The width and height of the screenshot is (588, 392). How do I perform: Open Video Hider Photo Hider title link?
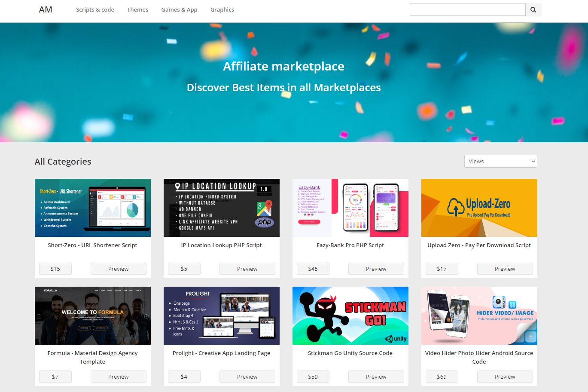(479, 357)
